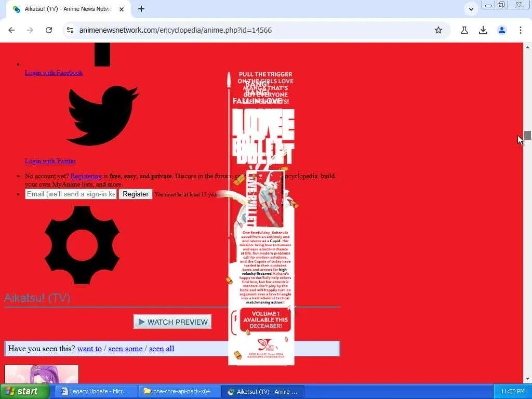
Task: Click the Aikatsu anime thumbnail image
Action: coord(42,374)
